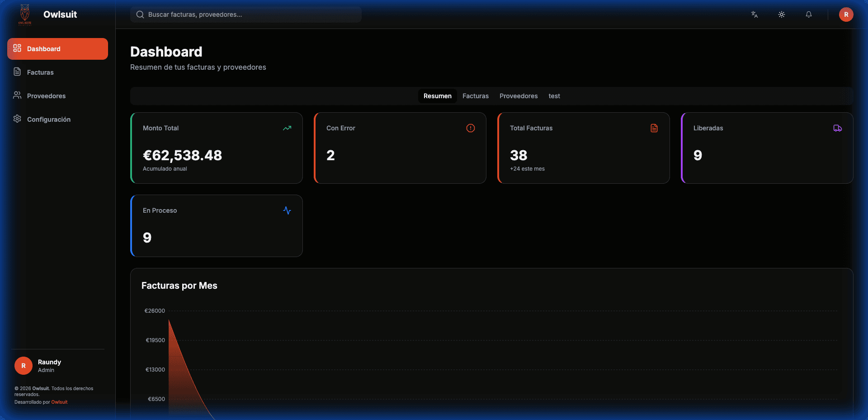
Task: Switch to the Proveedores tab
Action: (x=518, y=96)
